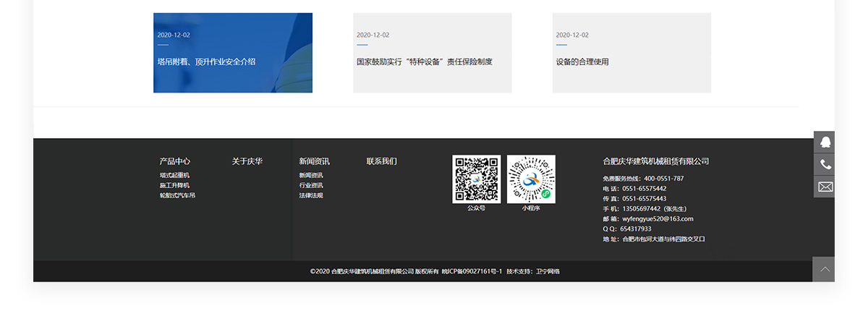Image resolution: width=868 pixels, height=332 pixels.
Task: Open the 法律法规 footer link
Action: pyautogui.click(x=311, y=195)
